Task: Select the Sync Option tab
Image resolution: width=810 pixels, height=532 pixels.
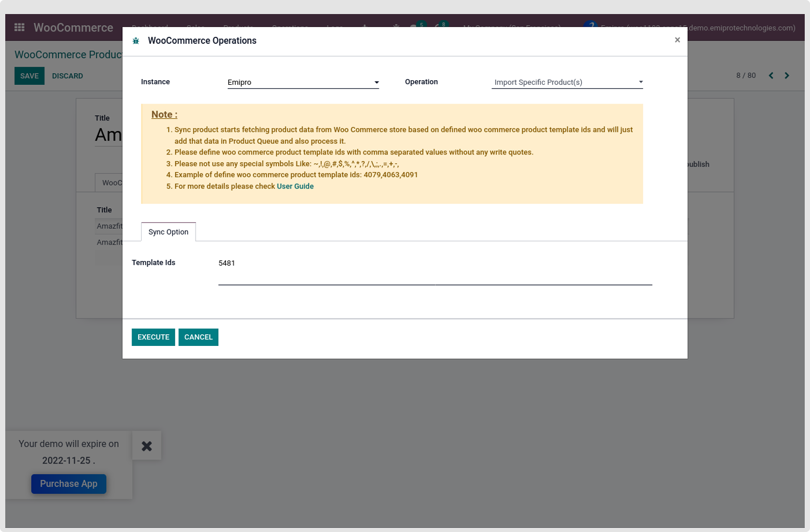Action: click(169, 232)
